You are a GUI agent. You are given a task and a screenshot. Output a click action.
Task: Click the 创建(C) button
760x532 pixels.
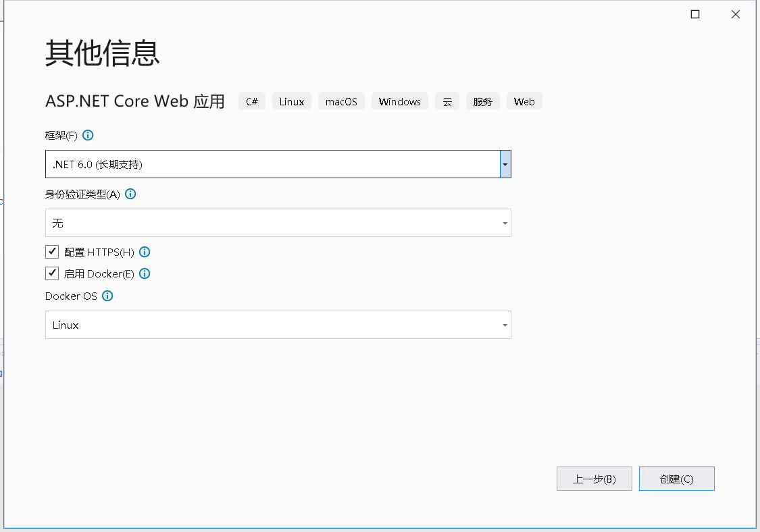(x=677, y=479)
